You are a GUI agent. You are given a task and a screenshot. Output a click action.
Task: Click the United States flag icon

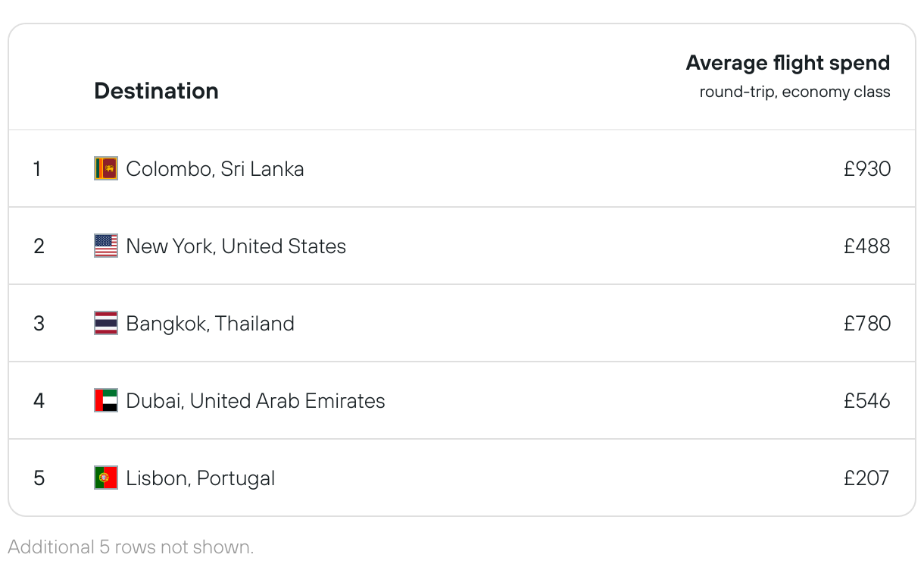106,246
